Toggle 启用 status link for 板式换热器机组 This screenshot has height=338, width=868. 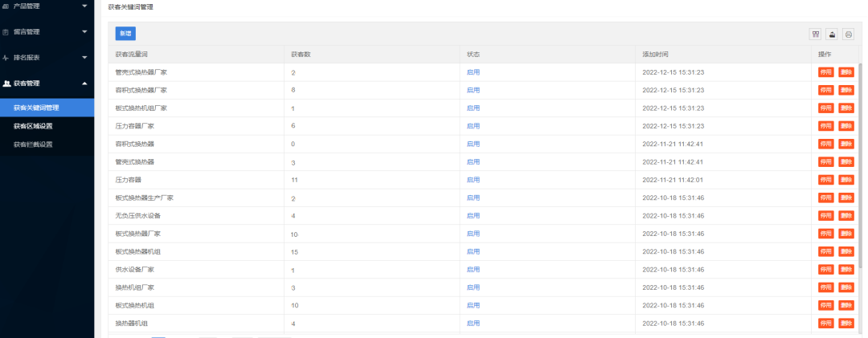(473, 252)
